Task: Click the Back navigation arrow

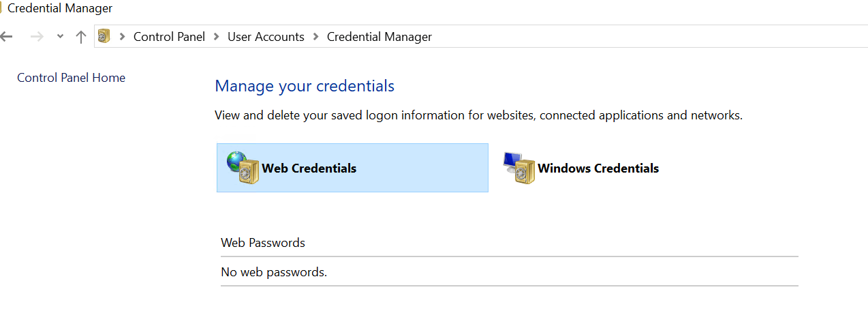Action: (6, 37)
